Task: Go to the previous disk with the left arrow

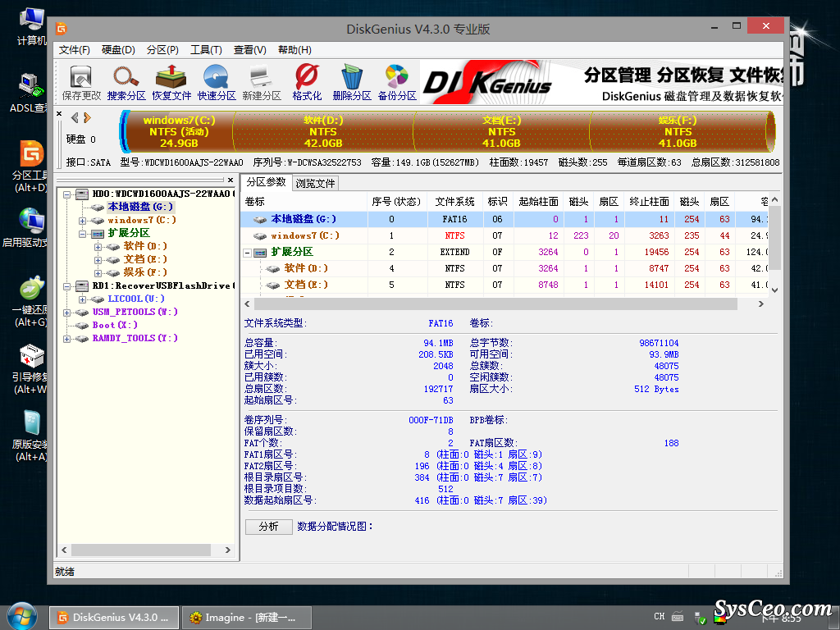Action: [x=75, y=118]
